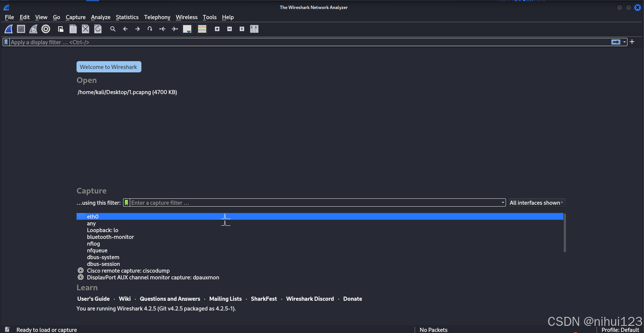Click the save capture file icon

pyautogui.click(x=73, y=29)
